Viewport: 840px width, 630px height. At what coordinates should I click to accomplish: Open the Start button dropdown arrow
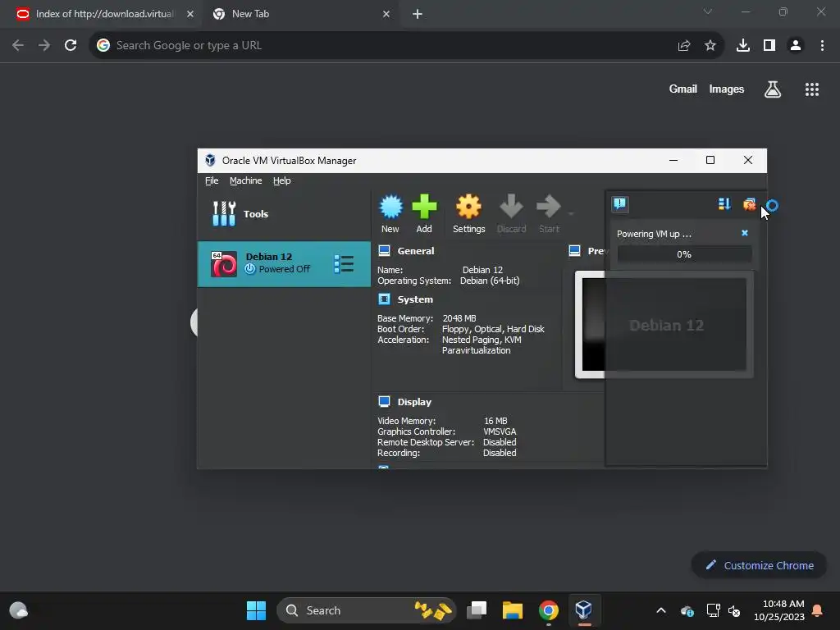571,214
